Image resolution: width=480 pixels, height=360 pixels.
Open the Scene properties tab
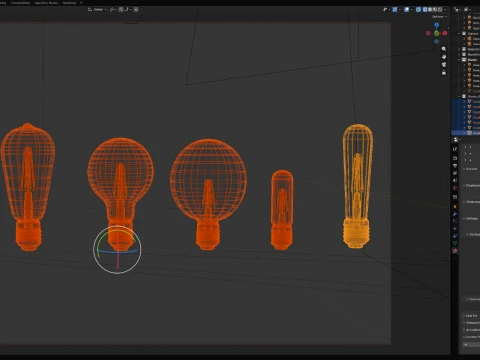coord(455,180)
